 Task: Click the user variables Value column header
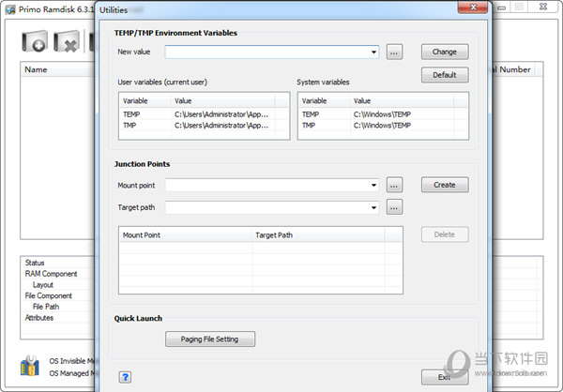click(223, 100)
